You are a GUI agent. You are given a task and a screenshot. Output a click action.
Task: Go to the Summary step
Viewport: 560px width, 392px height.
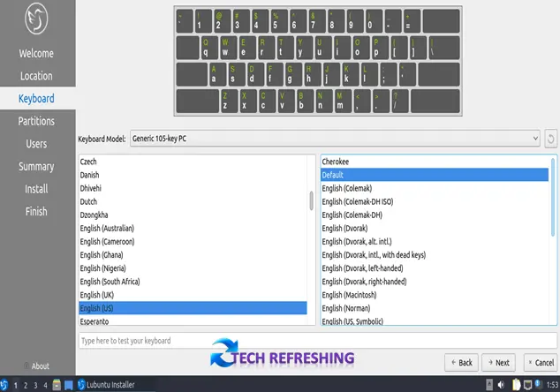pyautogui.click(x=36, y=166)
